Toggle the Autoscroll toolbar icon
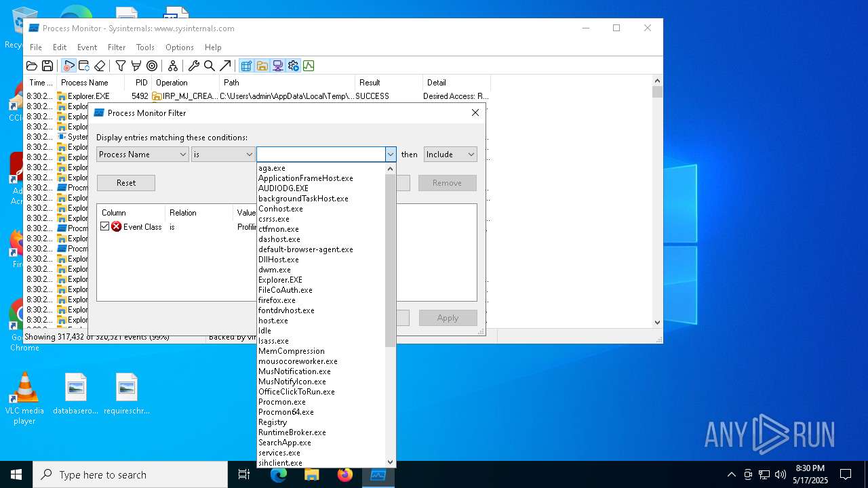 tap(84, 66)
